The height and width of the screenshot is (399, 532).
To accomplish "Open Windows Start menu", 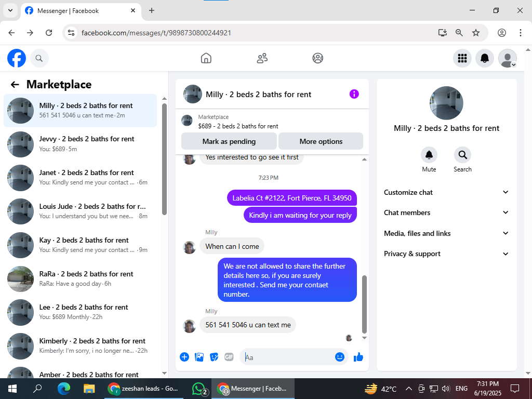I will 12,389.
